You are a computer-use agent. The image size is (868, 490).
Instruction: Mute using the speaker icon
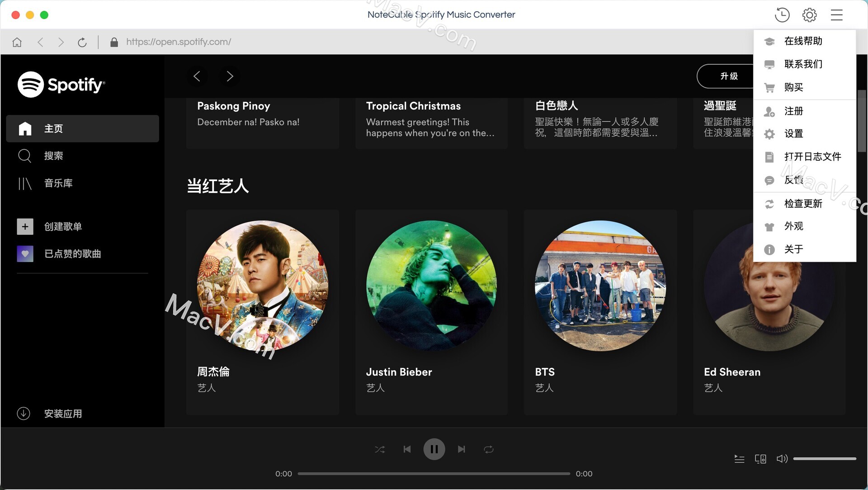[782, 459]
